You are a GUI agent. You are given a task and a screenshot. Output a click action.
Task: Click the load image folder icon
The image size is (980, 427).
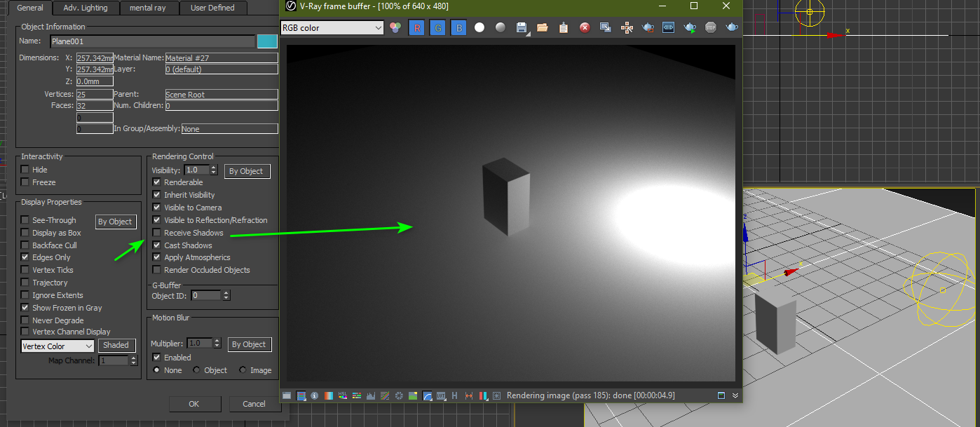[543, 28]
